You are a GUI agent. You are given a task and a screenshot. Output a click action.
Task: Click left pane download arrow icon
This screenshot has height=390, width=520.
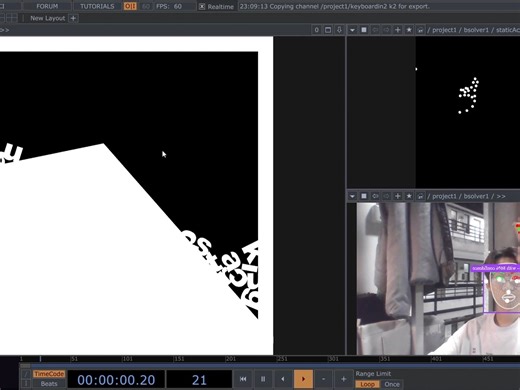coord(339,30)
